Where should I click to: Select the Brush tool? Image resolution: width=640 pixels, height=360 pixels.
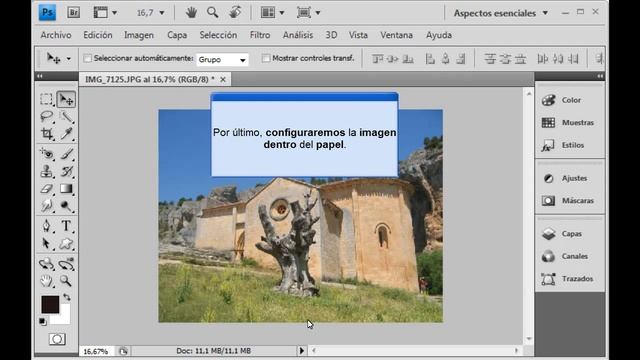pyautogui.click(x=66, y=154)
